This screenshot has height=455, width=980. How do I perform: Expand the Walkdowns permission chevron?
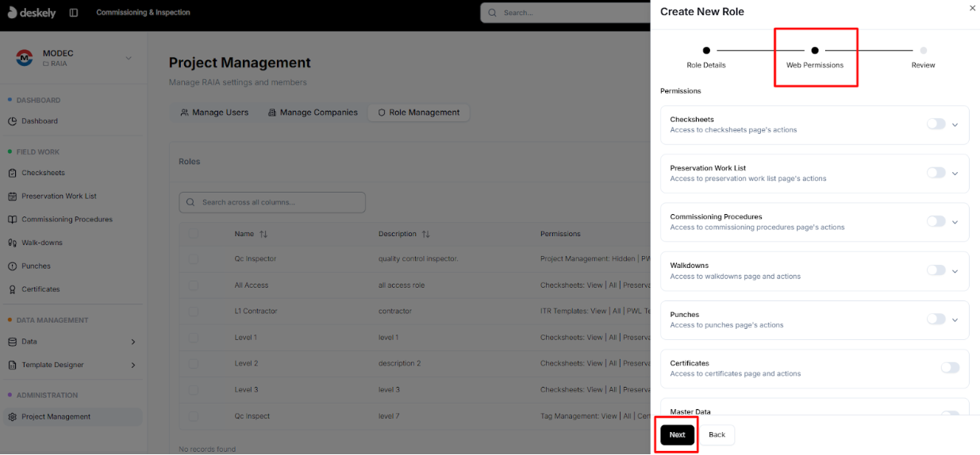tap(955, 271)
